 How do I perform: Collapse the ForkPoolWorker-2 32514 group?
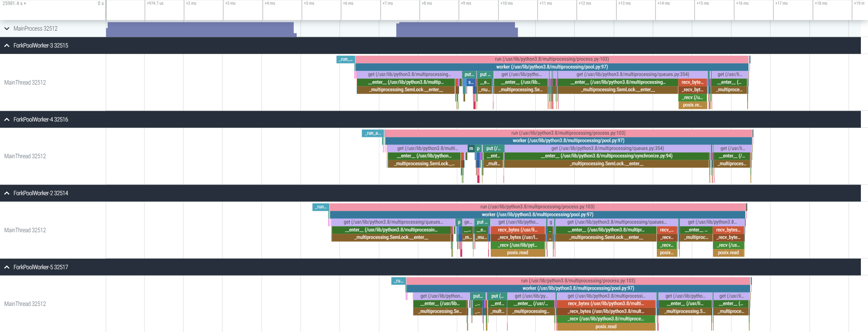click(7, 193)
